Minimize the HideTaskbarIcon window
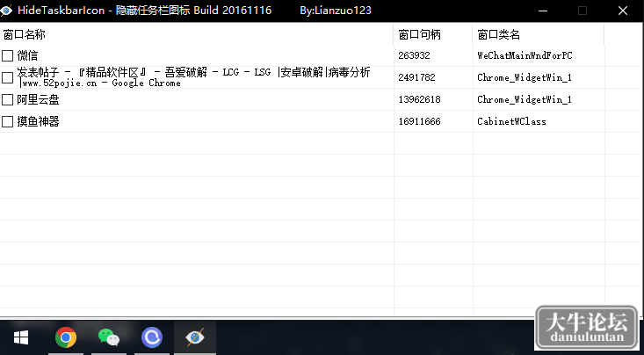 (x=543, y=11)
